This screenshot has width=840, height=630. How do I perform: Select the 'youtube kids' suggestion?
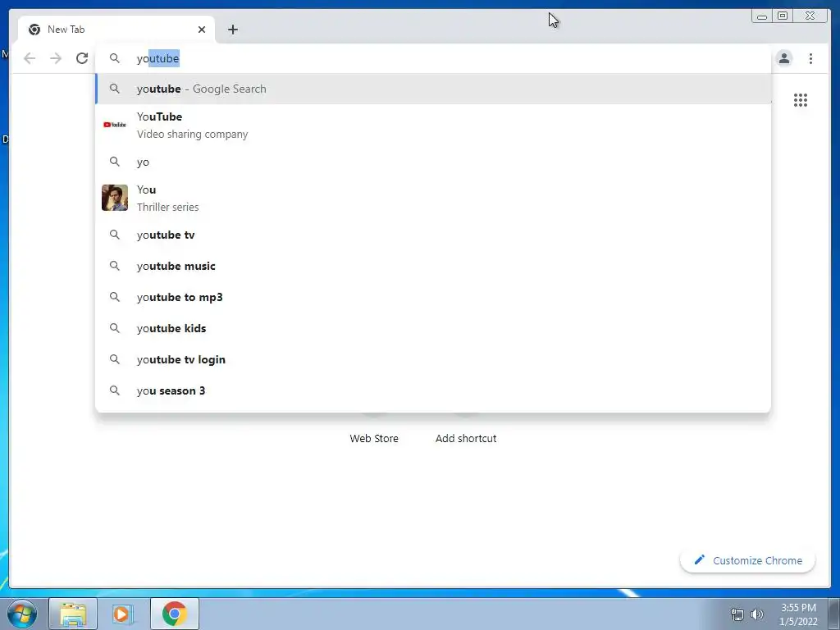433,328
